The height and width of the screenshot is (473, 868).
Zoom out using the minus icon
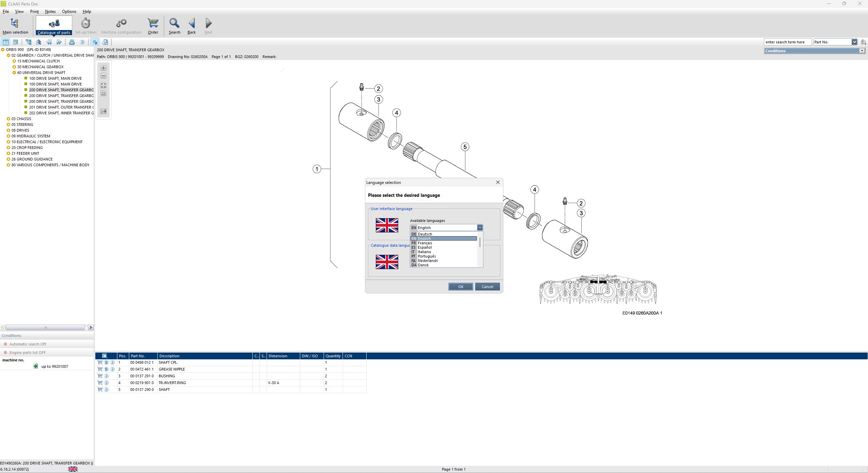(x=103, y=75)
